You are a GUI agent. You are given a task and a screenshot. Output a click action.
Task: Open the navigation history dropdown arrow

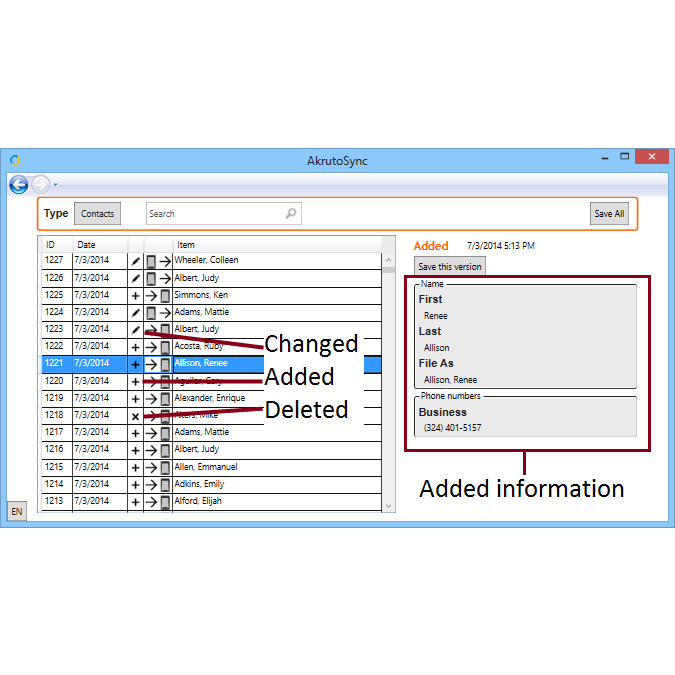point(56,186)
